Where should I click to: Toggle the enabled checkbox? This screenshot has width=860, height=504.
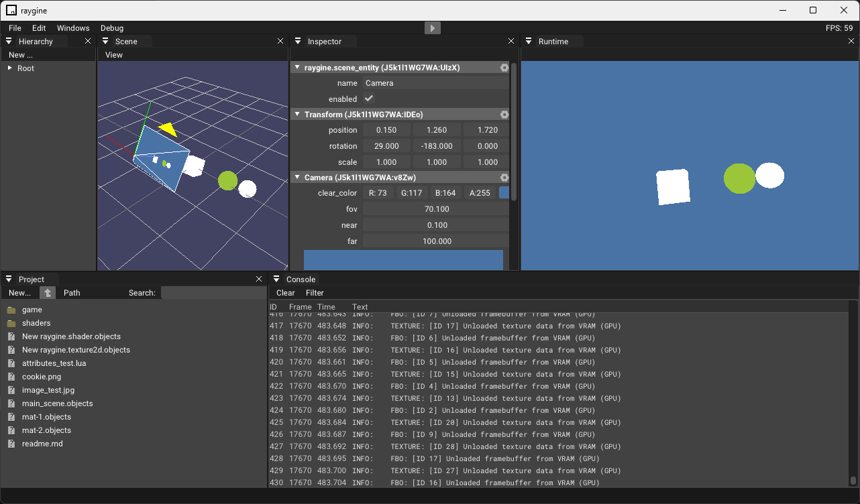point(369,99)
